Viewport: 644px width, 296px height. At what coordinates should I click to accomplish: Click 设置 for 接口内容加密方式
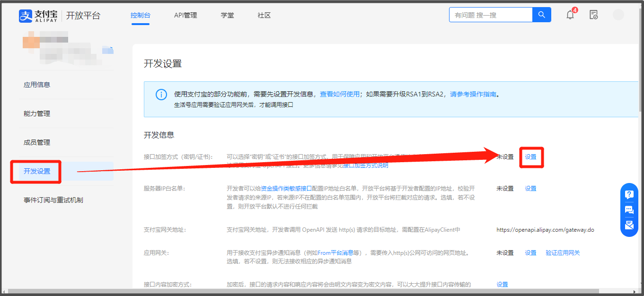(x=502, y=284)
